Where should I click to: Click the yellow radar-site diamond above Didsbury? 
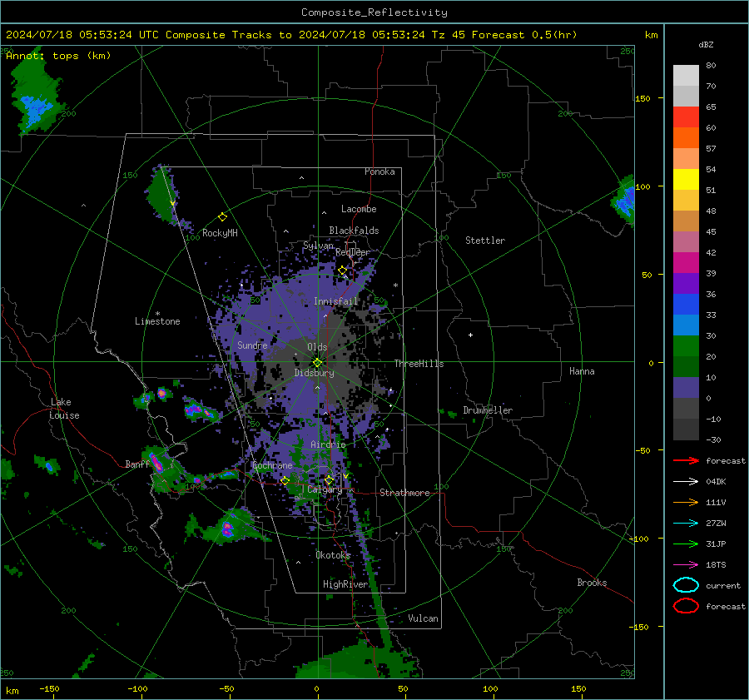(317, 363)
